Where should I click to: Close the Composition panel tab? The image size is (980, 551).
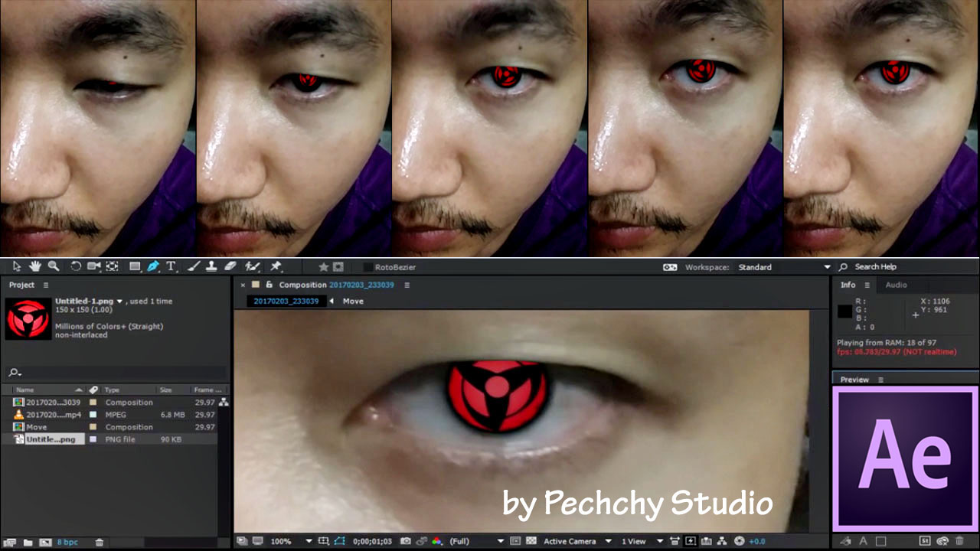(x=243, y=285)
